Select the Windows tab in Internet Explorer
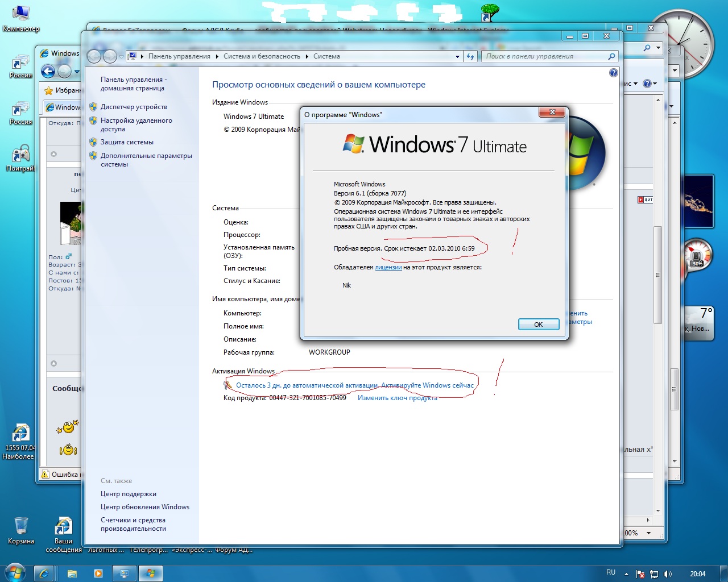728x582 pixels. [63, 107]
